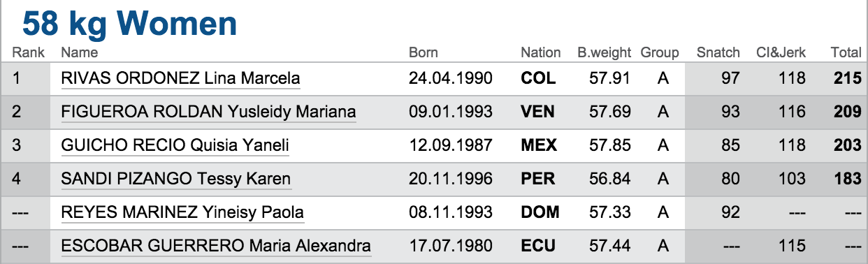The height and width of the screenshot is (264, 868).
Task: Click the Born column header
Action: (424, 52)
